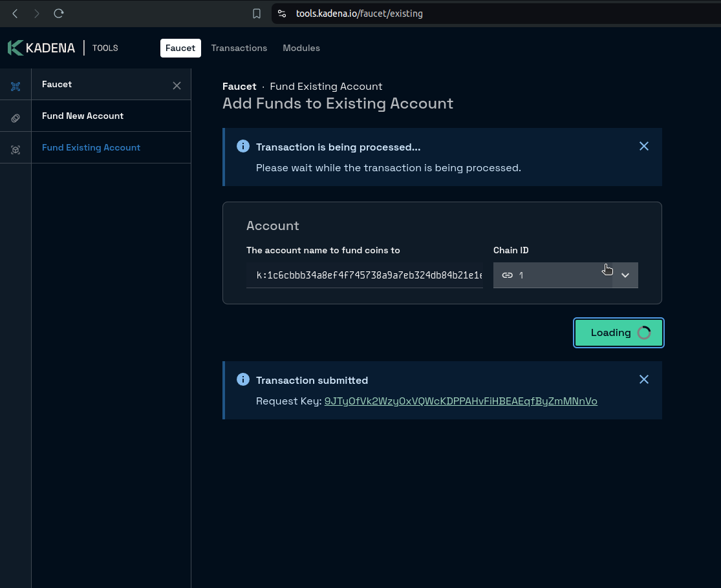This screenshot has width=721, height=588.
Task: Click the Kadena logo
Action: tap(41, 48)
